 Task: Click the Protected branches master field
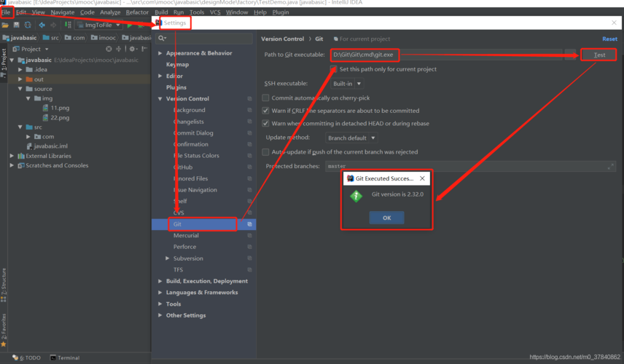click(x=470, y=167)
